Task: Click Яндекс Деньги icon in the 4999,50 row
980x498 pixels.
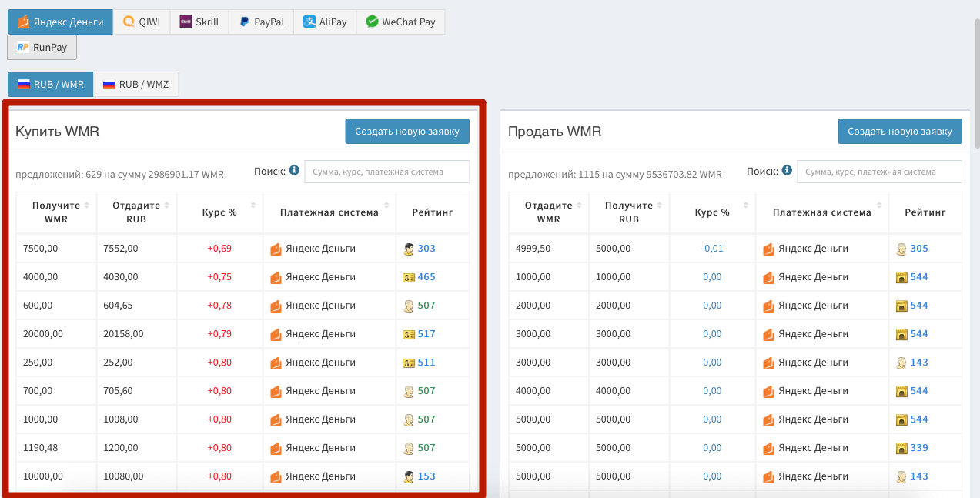Action: click(768, 249)
